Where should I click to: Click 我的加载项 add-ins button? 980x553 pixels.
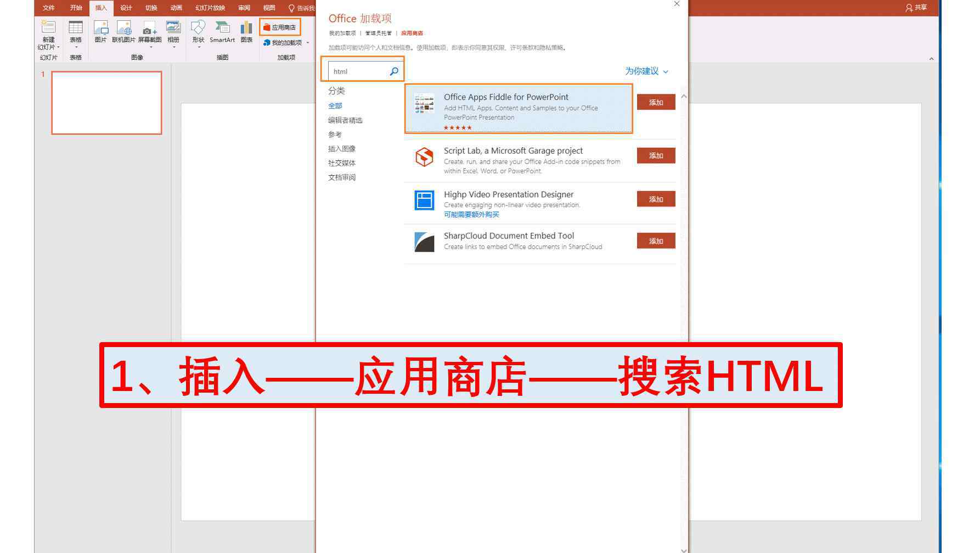coord(283,42)
